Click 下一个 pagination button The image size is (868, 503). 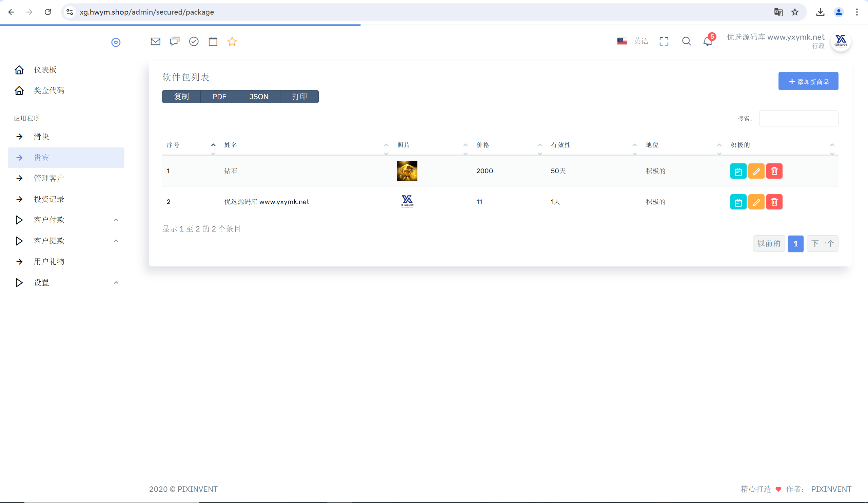coord(823,244)
